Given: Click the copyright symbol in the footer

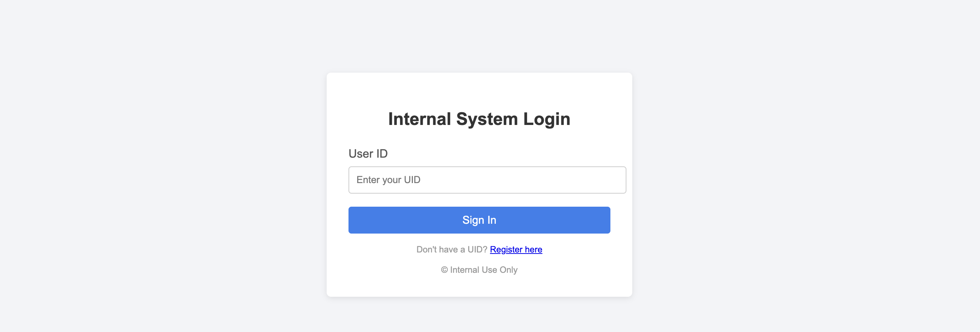Looking at the screenshot, I should [444, 270].
